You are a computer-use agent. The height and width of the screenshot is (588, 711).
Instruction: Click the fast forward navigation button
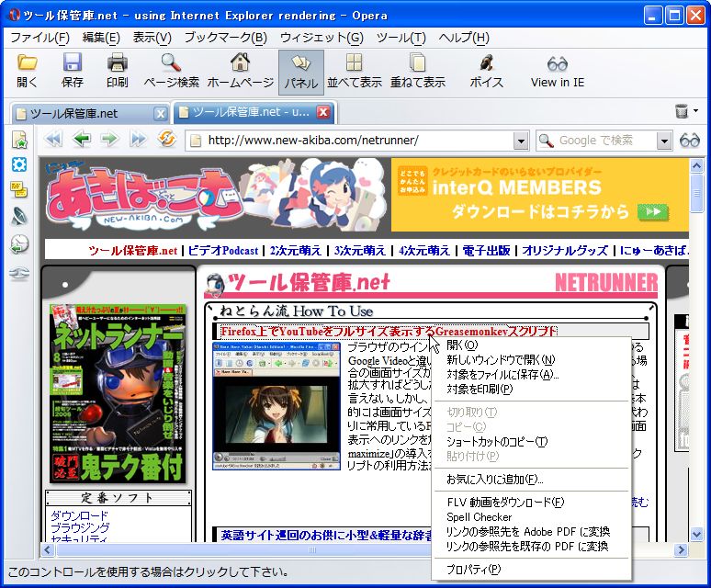pos(138,139)
